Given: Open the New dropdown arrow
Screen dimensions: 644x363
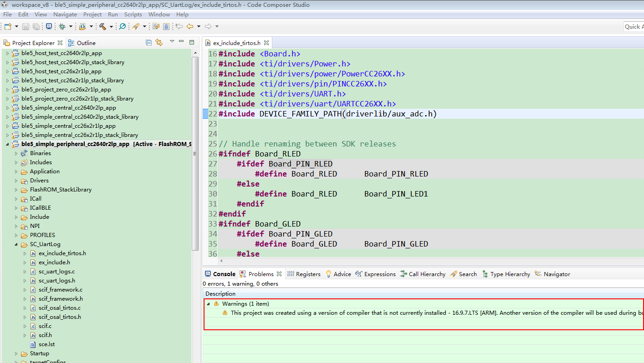Looking at the screenshot, I should [17, 26].
